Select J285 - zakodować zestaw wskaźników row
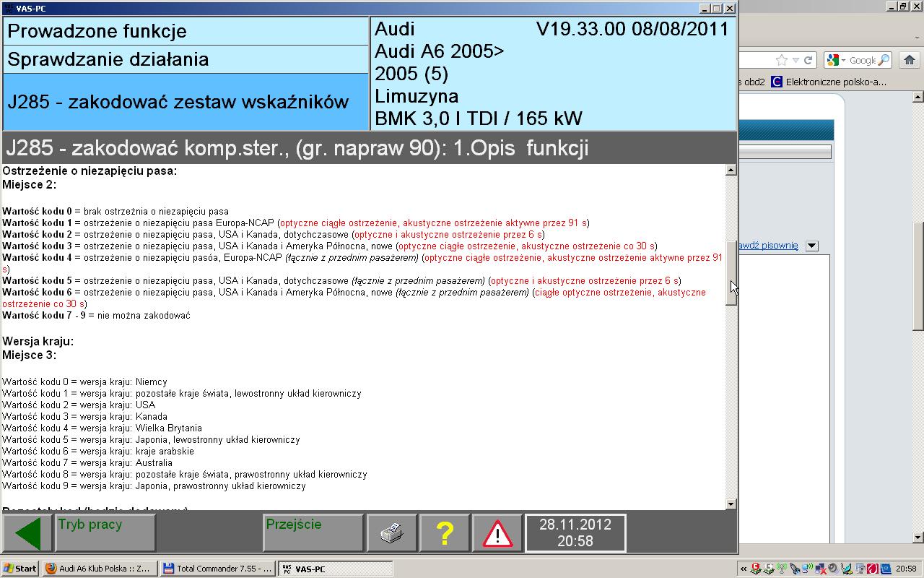The height and width of the screenshot is (578, 924). (186, 102)
